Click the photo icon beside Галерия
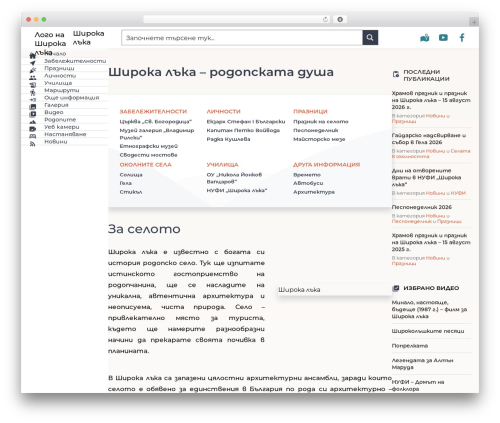Image resolution: width=500 pixels, height=423 pixels. pos(32,107)
